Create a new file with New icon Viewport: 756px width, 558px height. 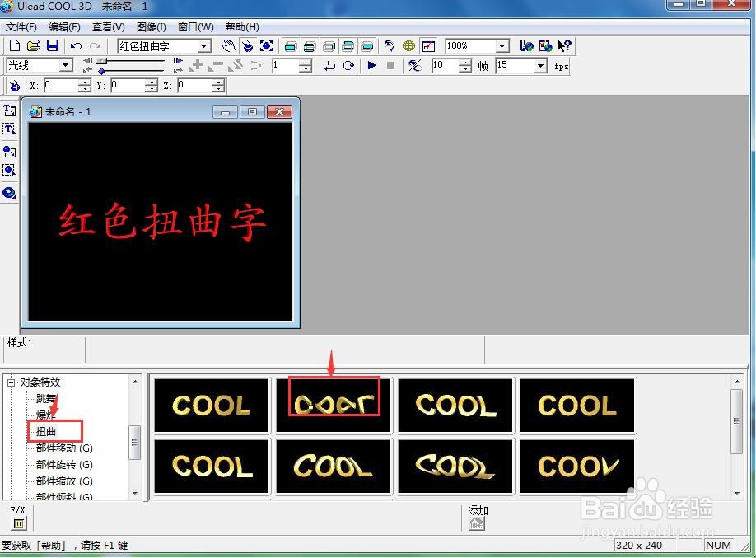pyautogui.click(x=15, y=46)
